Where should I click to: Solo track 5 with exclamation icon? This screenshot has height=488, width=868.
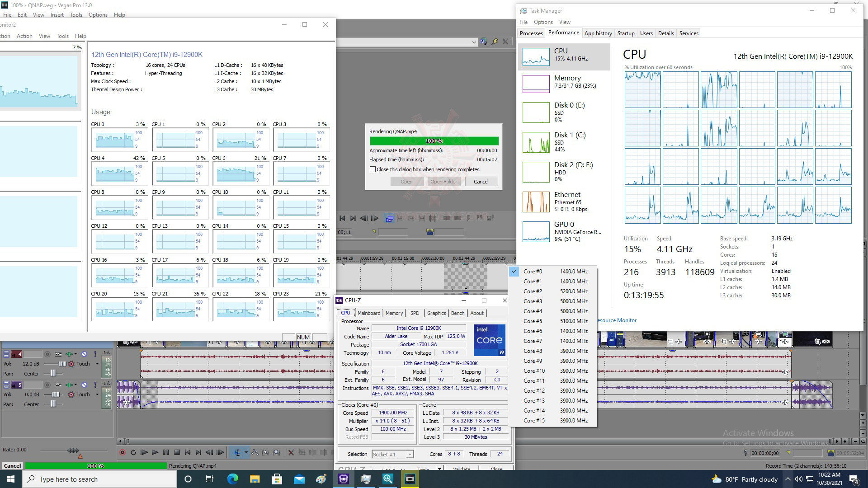coord(95,385)
